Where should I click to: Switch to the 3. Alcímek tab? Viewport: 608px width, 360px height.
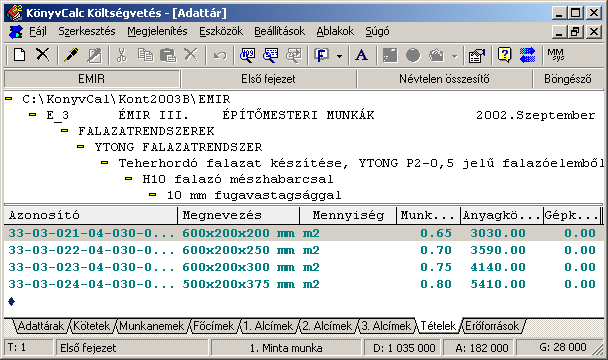coord(387,326)
